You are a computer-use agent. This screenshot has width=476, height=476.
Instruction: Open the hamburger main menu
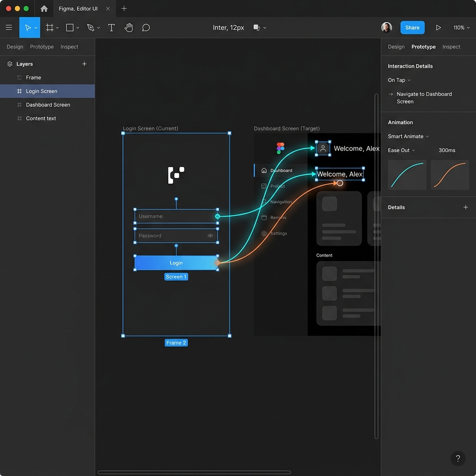click(9, 27)
